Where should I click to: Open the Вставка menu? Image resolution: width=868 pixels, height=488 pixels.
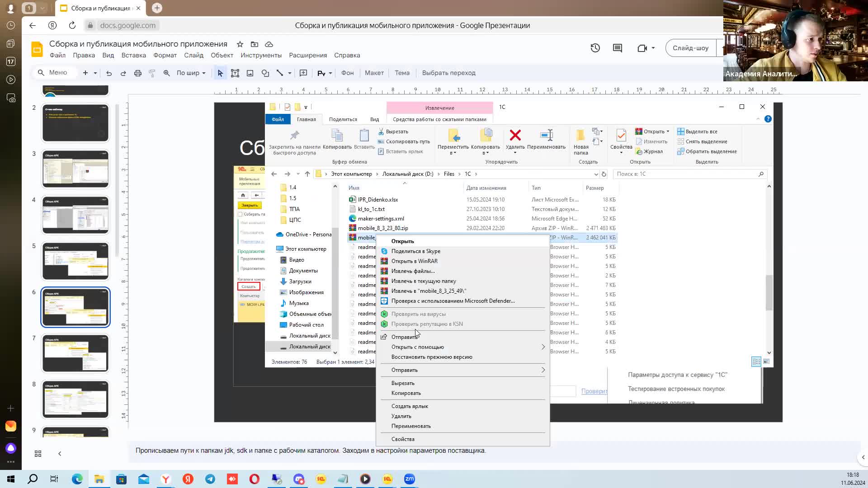click(x=133, y=55)
